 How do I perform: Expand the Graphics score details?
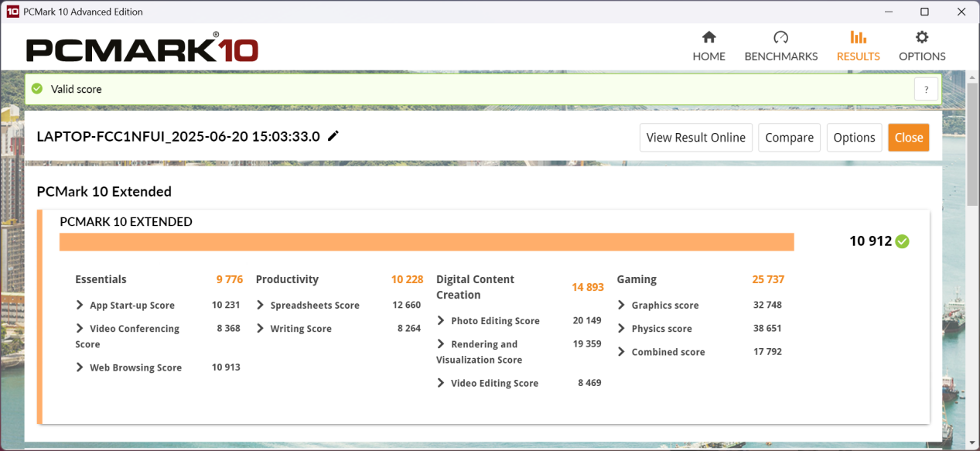[x=621, y=306]
